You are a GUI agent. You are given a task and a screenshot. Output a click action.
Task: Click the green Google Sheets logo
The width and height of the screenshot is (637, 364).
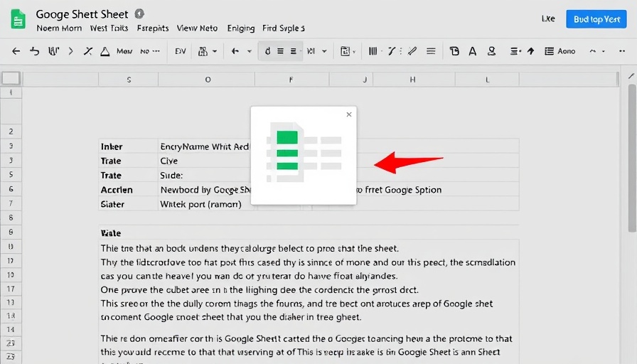pyautogui.click(x=19, y=18)
